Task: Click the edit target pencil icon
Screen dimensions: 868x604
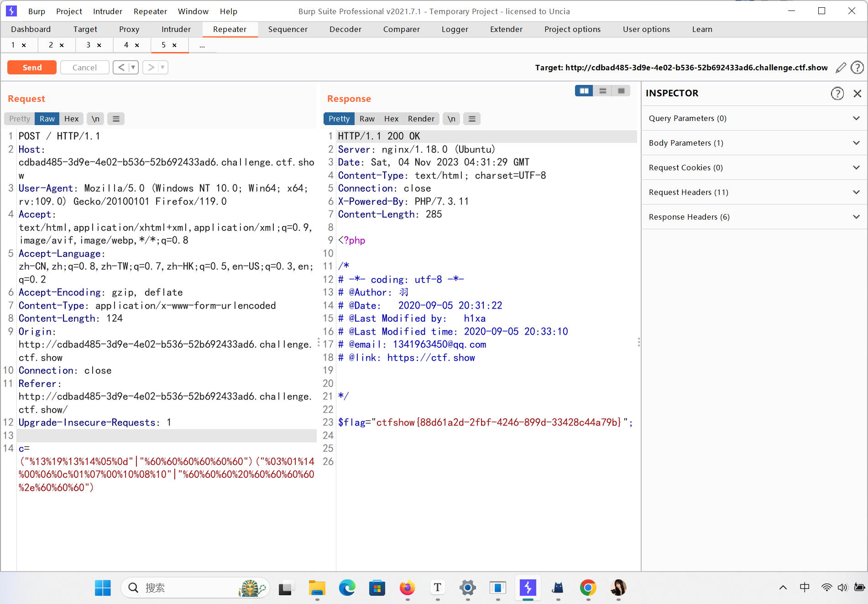Action: (841, 68)
